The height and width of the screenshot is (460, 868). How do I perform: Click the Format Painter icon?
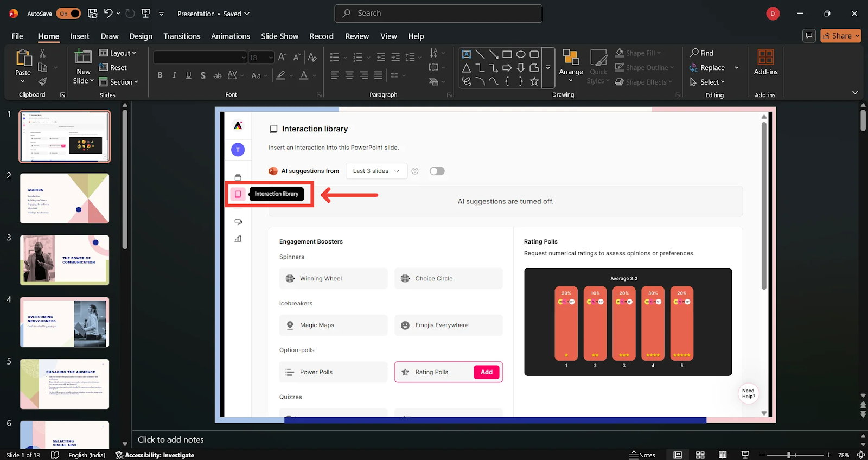click(42, 82)
